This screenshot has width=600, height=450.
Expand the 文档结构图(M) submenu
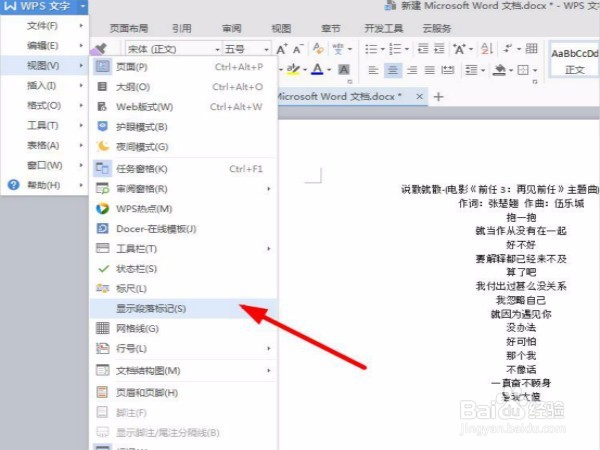pyautogui.click(x=183, y=370)
